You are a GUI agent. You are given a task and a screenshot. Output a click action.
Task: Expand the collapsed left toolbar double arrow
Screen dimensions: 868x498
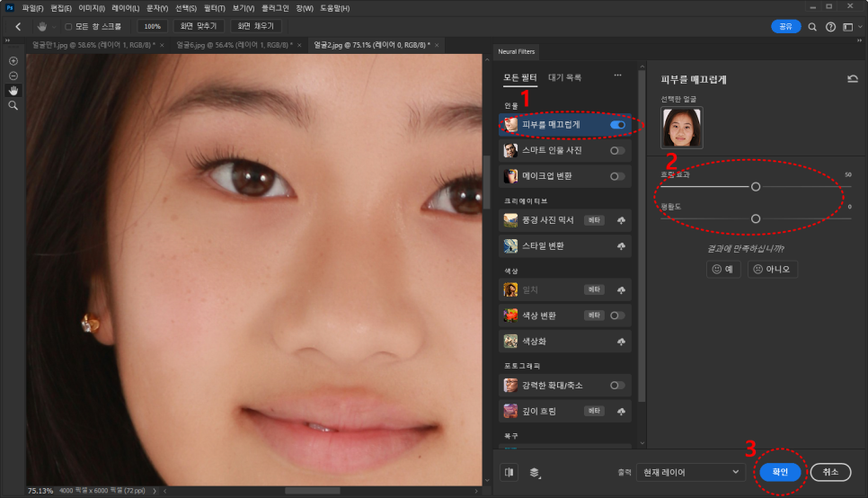pyautogui.click(x=7, y=40)
